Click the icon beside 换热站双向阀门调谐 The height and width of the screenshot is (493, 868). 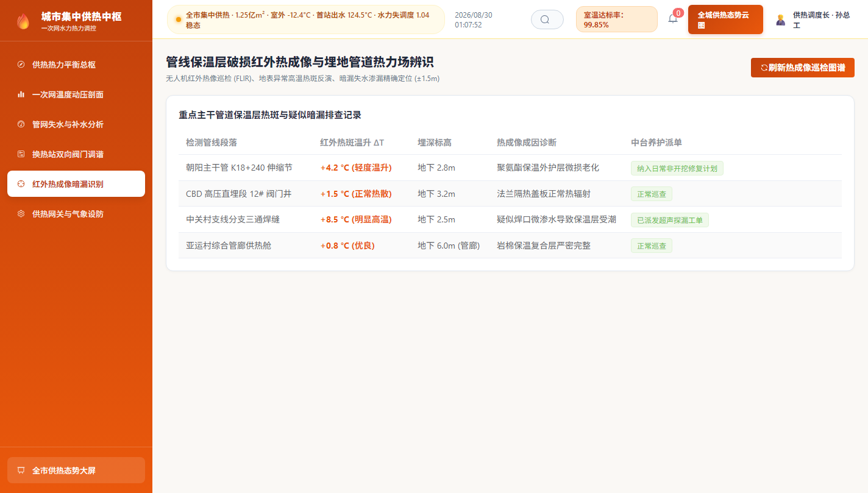[x=21, y=154]
